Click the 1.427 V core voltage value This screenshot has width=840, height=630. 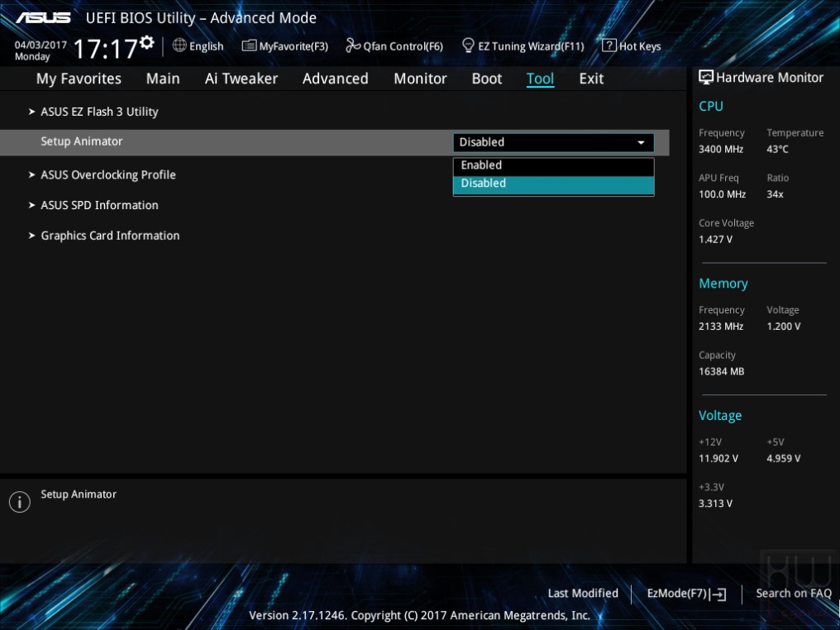click(715, 240)
